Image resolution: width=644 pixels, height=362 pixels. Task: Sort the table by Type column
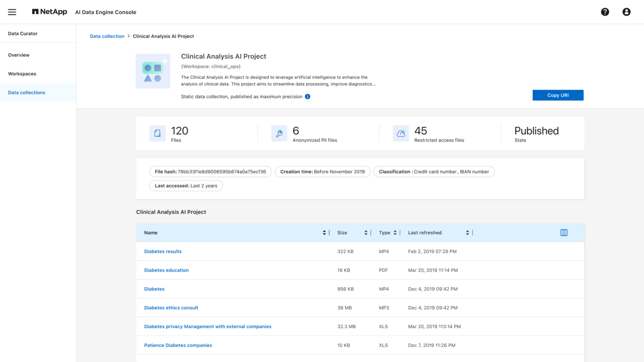(395, 232)
